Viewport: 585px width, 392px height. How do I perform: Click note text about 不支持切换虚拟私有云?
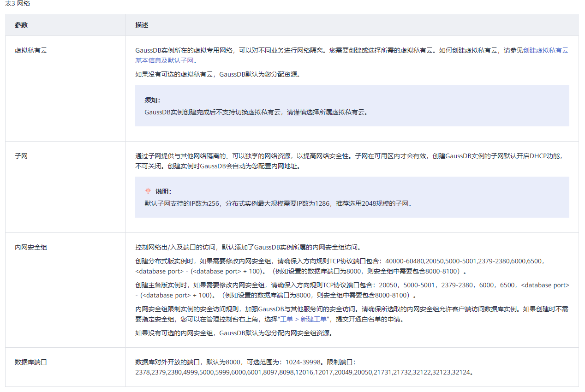pyautogui.click(x=256, y=112)
